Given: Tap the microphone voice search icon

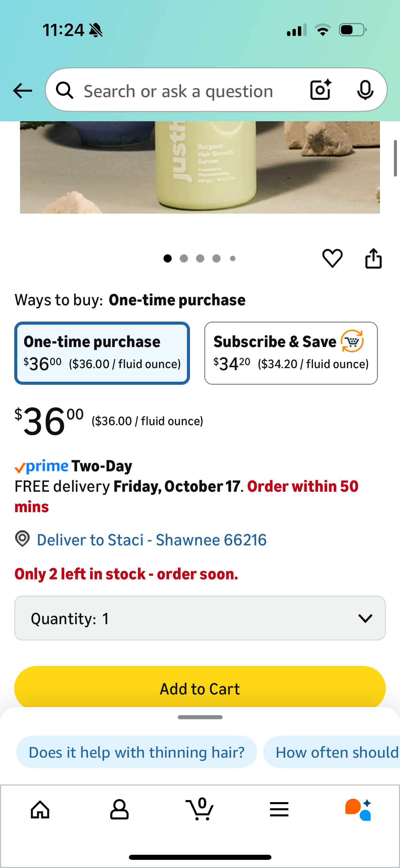Looking at the screenshot, I should [x=365, y=90].
